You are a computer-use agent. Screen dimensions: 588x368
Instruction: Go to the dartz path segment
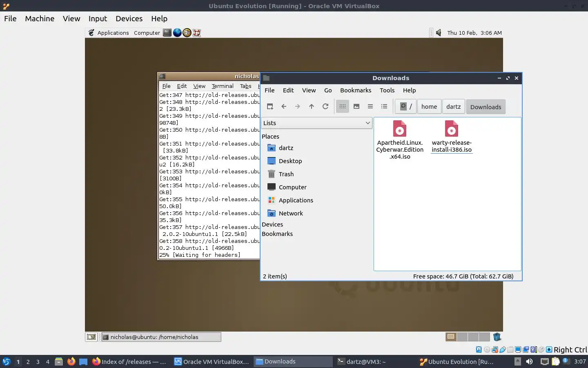tap(453, 107)
